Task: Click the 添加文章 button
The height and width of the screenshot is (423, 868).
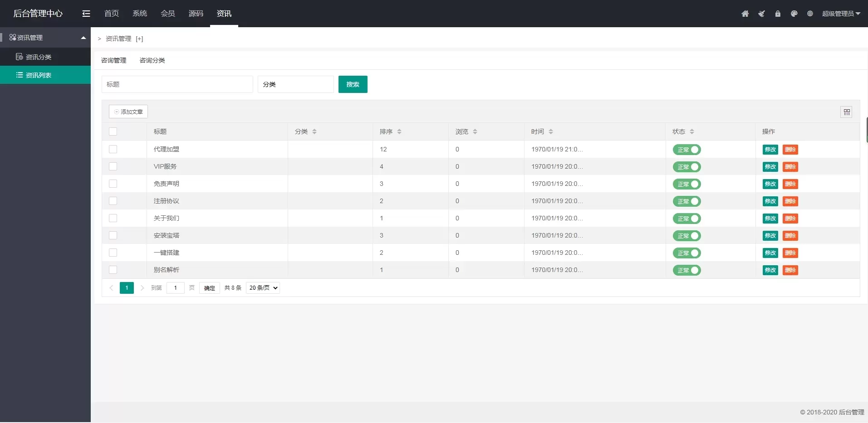Action: [x=128, y=112]
